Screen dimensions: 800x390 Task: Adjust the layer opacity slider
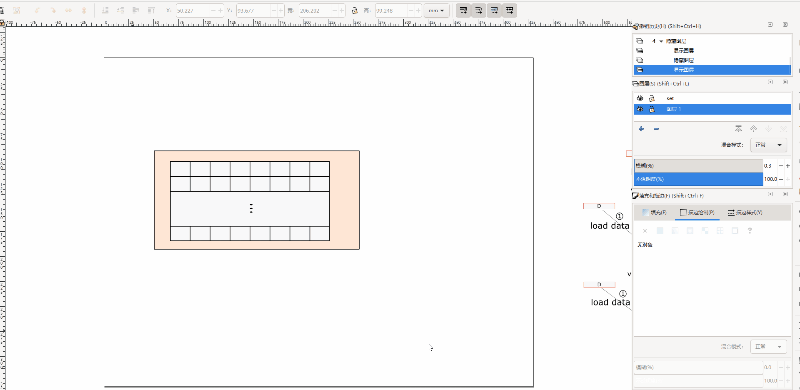click(698, 179)
